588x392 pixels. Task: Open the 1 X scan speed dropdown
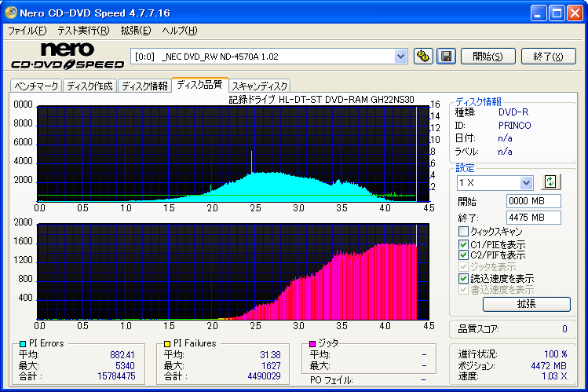point(526,183)
